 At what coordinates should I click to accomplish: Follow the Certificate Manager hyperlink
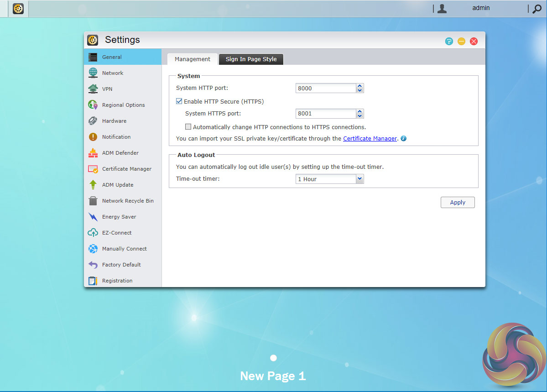[x=370, y=139]
